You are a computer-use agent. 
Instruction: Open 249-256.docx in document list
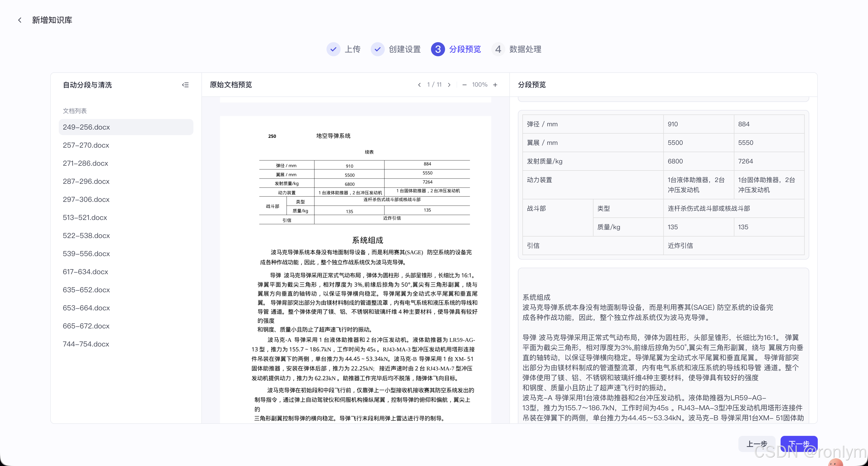coord(126,127)
